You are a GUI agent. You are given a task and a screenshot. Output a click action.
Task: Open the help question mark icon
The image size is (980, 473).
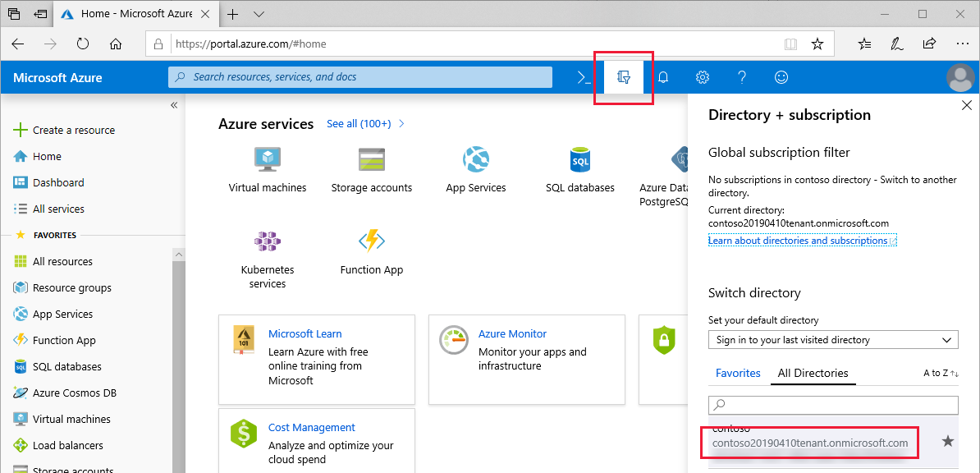pos(742,77)
